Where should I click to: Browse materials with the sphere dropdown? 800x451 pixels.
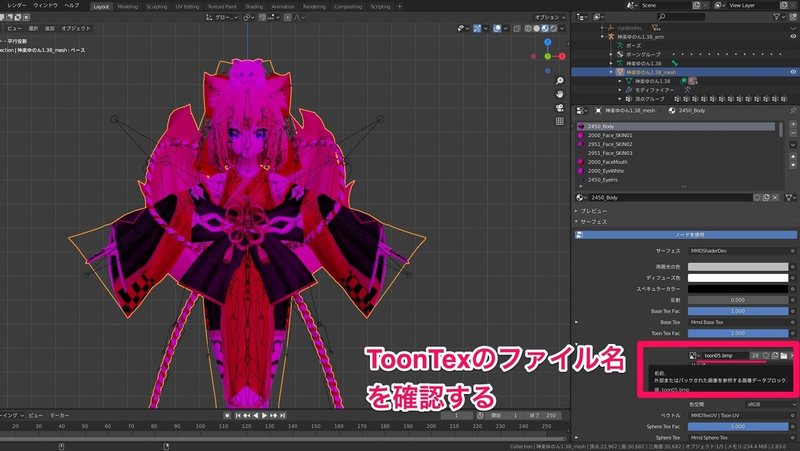(x=581, y=197)
